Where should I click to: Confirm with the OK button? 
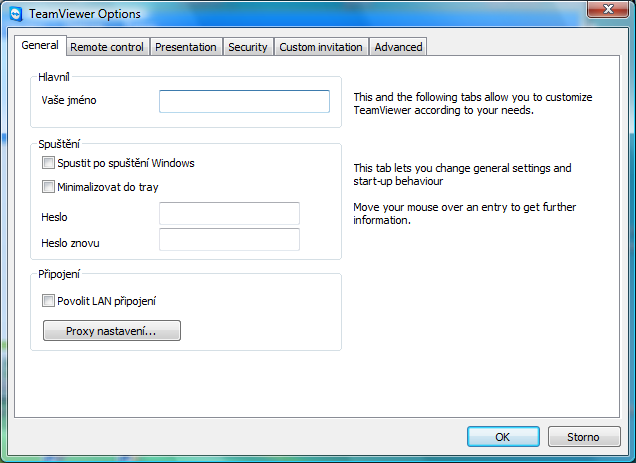pyautogui.click(x=503, y=437)
